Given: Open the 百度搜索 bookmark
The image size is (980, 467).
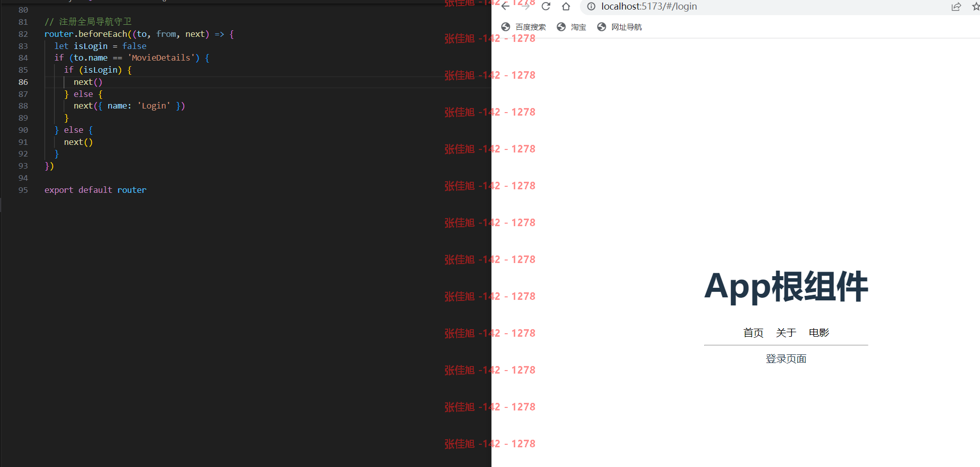Looking at the screenshot, I should coord(523,27).
